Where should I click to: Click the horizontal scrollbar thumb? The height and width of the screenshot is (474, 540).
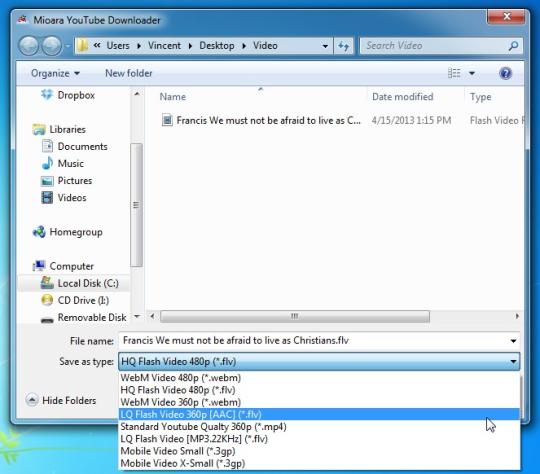pos(295,316)
